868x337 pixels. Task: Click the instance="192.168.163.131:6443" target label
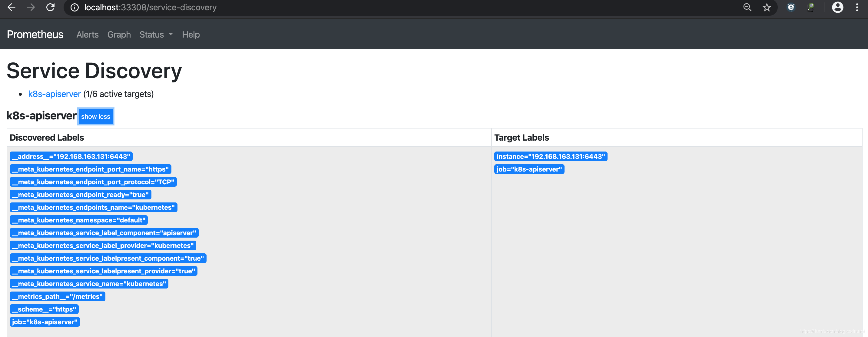[551, 156]
